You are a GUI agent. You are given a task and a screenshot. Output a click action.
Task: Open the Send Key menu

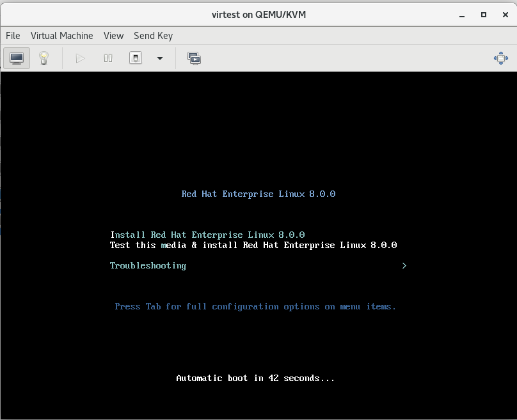153,36
